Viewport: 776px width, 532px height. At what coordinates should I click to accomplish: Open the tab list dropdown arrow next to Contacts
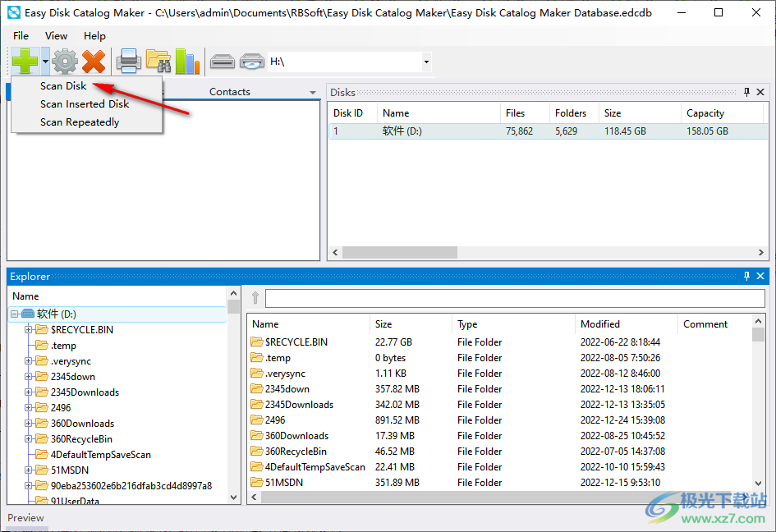click(313, 93)
